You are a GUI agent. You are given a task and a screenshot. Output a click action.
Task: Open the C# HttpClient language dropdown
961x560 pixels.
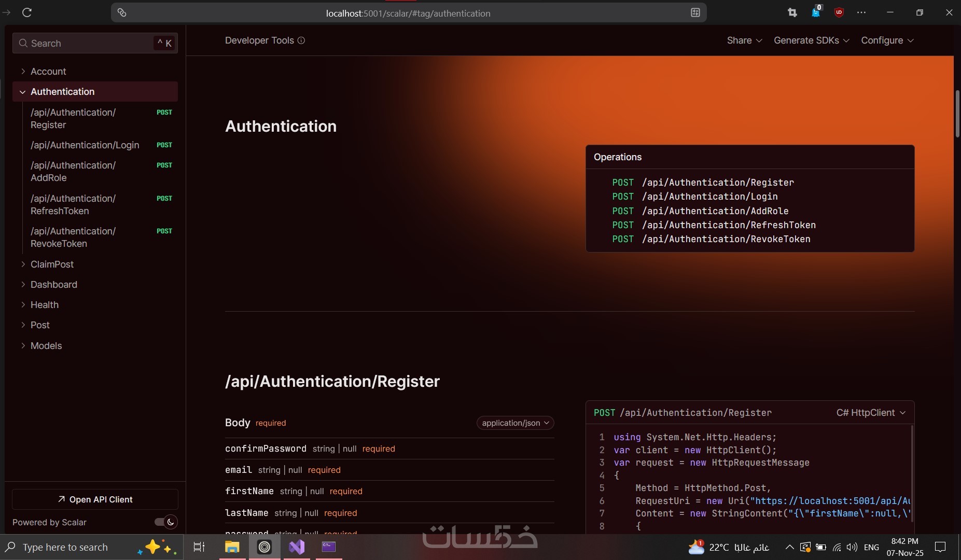[871, 413]
